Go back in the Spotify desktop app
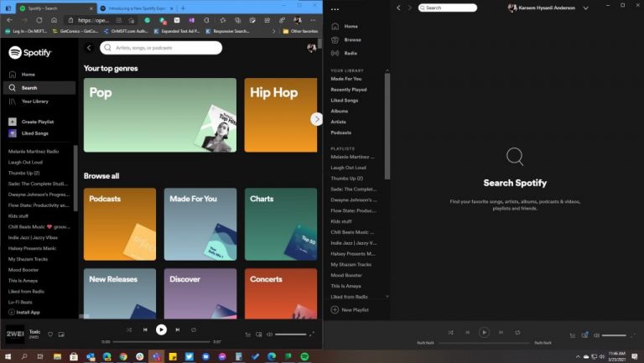Viewport: 644px width, 363px height. click(398, 8)
